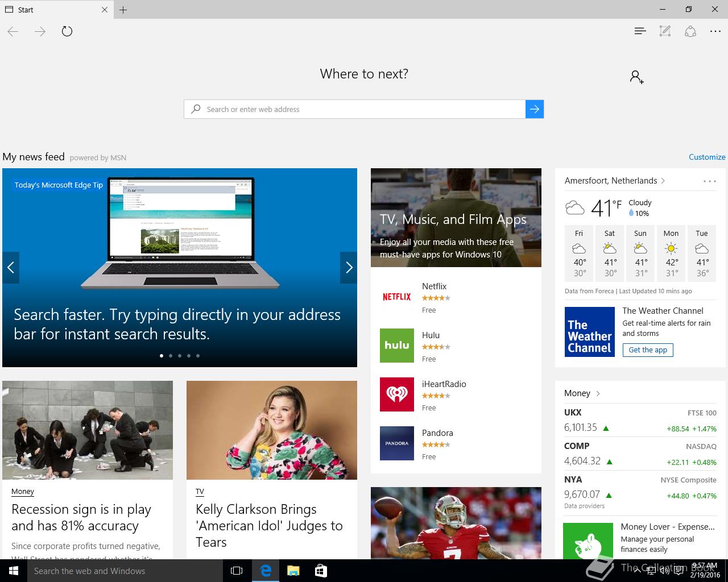Click the Share icon in the toolbar
The height and width of the screenshot is (582, 728).
[690, 31]
